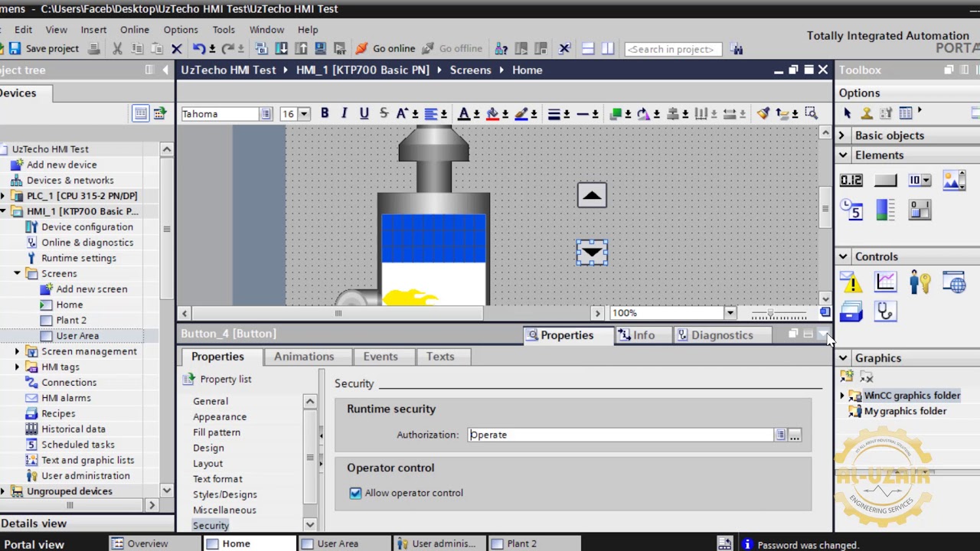Select the Graphic view element icon
Screen dimensions: 980x551
click(954, 181)
